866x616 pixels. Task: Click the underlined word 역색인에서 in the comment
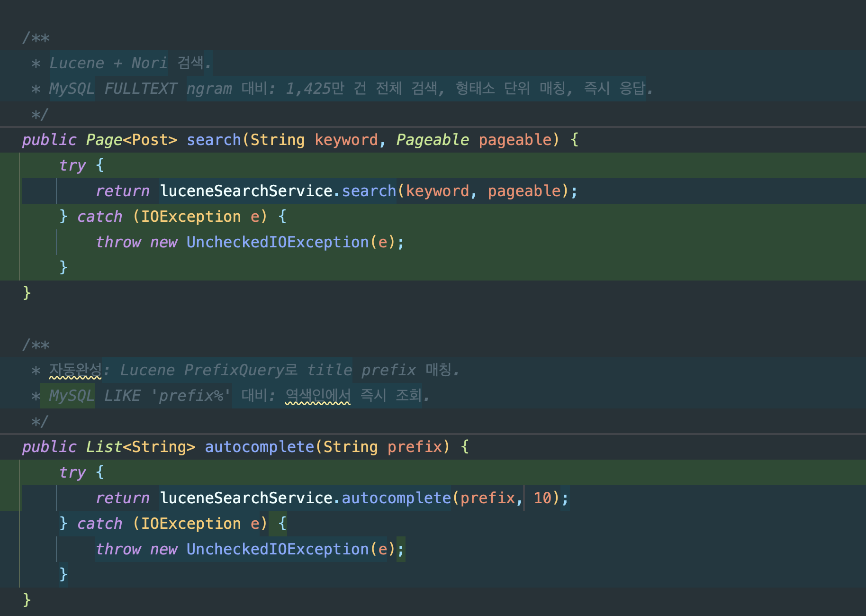pos(318,396)
